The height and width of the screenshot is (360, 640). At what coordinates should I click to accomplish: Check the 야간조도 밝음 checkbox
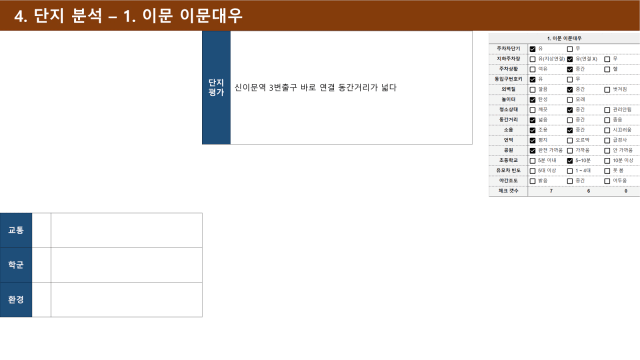[532, 181]
